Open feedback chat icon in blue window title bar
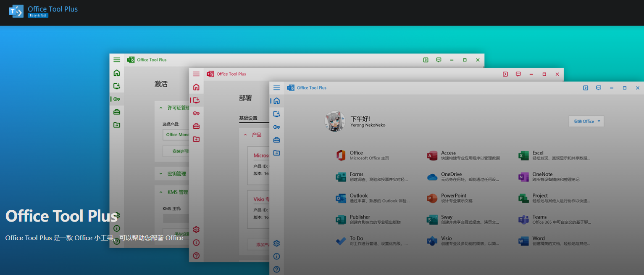This screenshot has height=275, width=644. (599, 88)
